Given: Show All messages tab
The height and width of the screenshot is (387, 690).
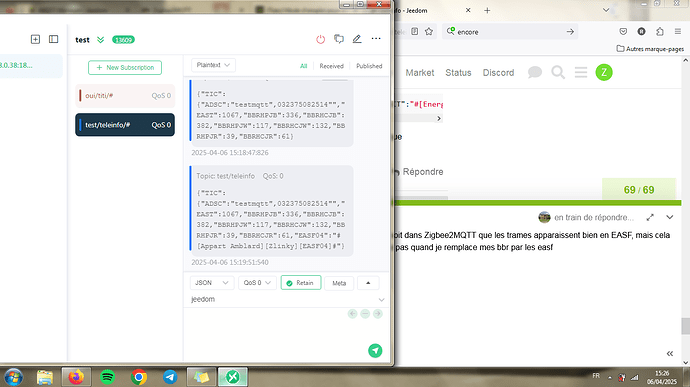Looking at the screenshot, I should (303, 66).
